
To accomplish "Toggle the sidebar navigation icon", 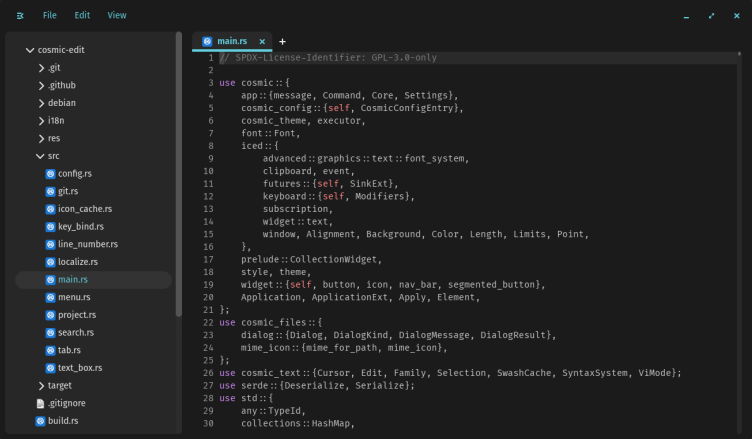I will 20,16.
